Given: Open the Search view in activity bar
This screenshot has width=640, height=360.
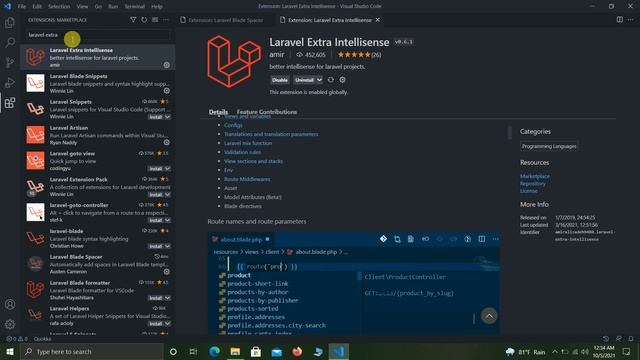Looking at the screenshot, I should point(10,42).
